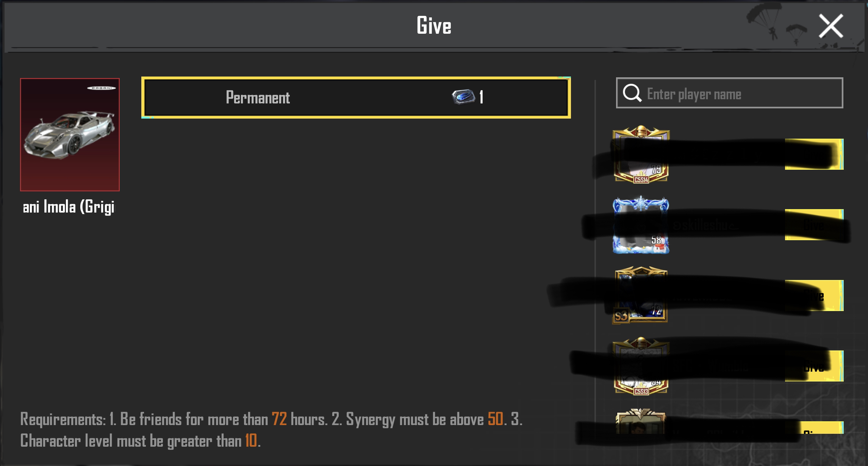Click the item name label under car
The width and height of the screenshot is (868, 466).
tap(69, 207)
